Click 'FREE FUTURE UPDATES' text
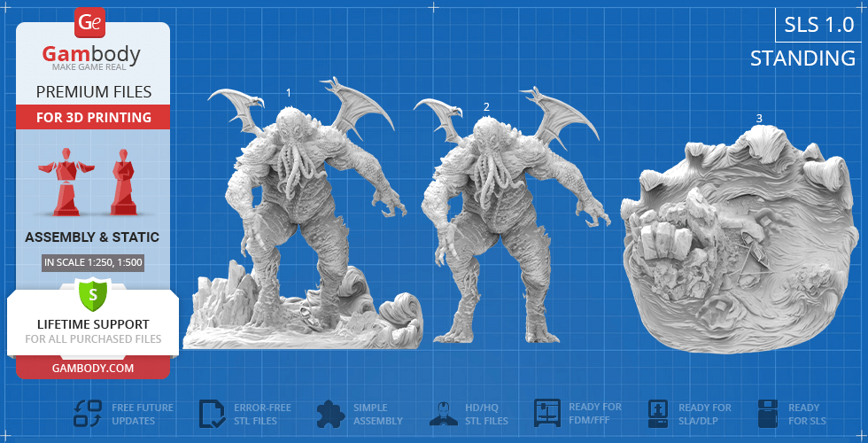868x443 pixels. tap(143, 414)
